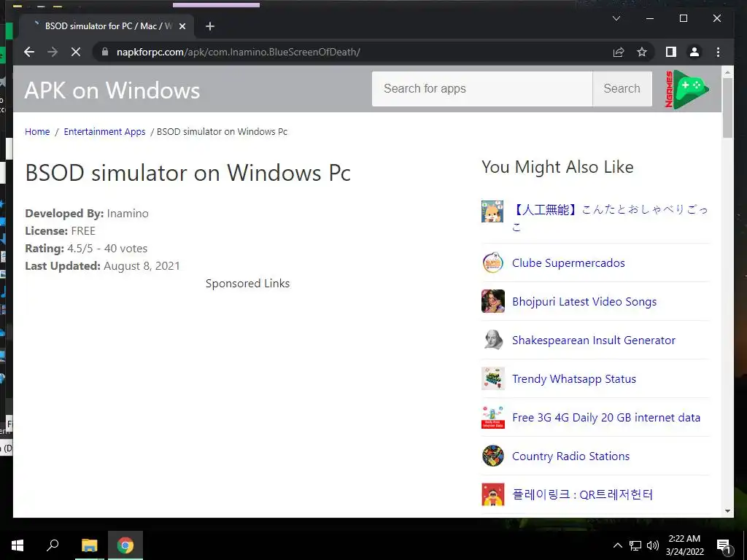Open Free 3G 4G Daily 20 GB internet data
The width and height of the screenshot is (747, 560).
click(606, 417)
